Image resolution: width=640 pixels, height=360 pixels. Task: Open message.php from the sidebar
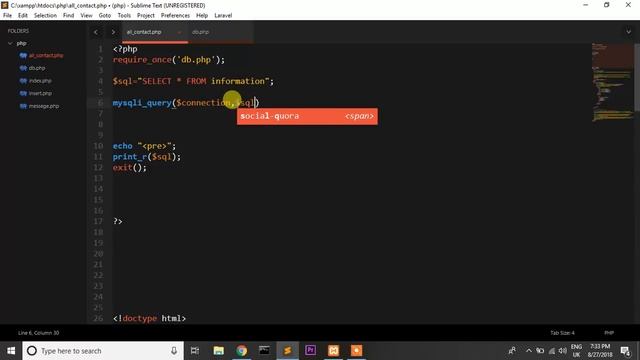(x=44, y=106)
